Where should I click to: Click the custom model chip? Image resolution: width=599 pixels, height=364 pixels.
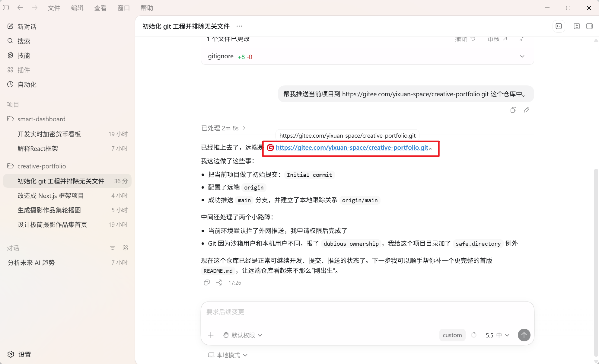(x=452, y=335)
